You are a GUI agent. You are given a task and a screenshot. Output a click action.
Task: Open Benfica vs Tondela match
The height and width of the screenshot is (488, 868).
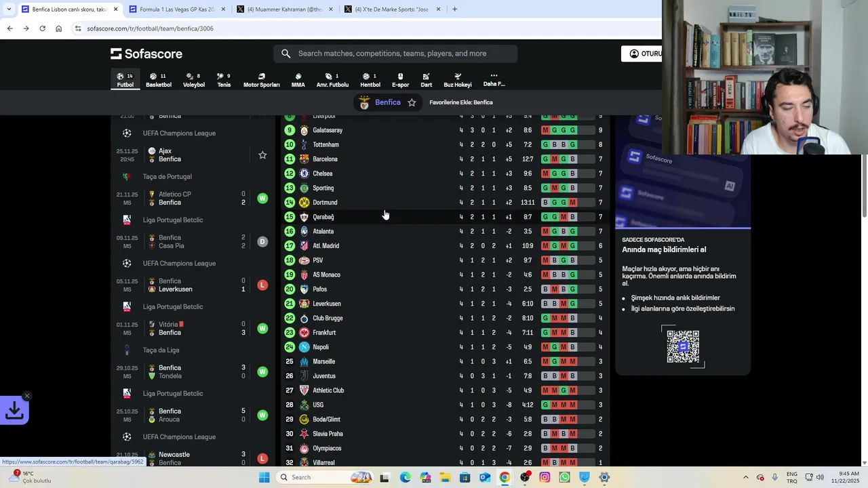[x=193, y=372]
